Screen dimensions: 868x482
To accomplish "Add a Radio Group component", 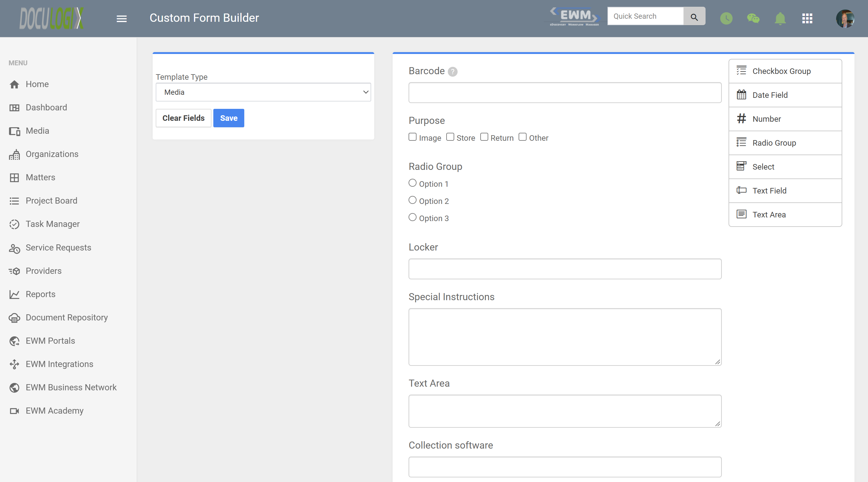I will (785, 143).
